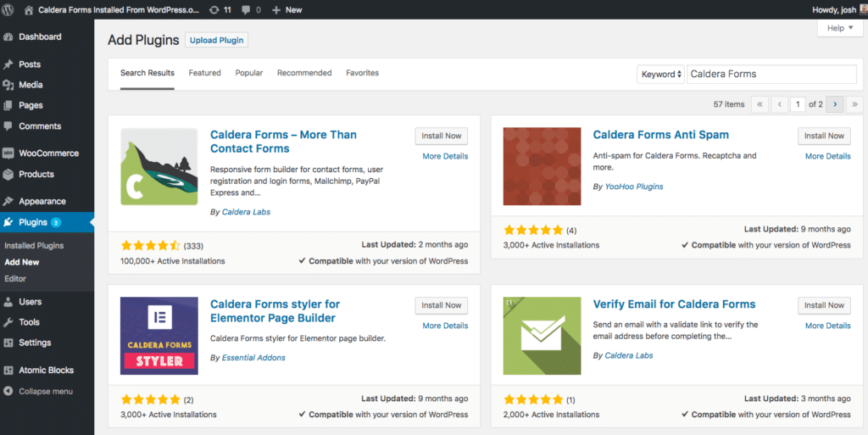Click the Collapse menu arrow icon
Image resolution: width=868 pixels, height=435 pixels.
coord(8,391)
